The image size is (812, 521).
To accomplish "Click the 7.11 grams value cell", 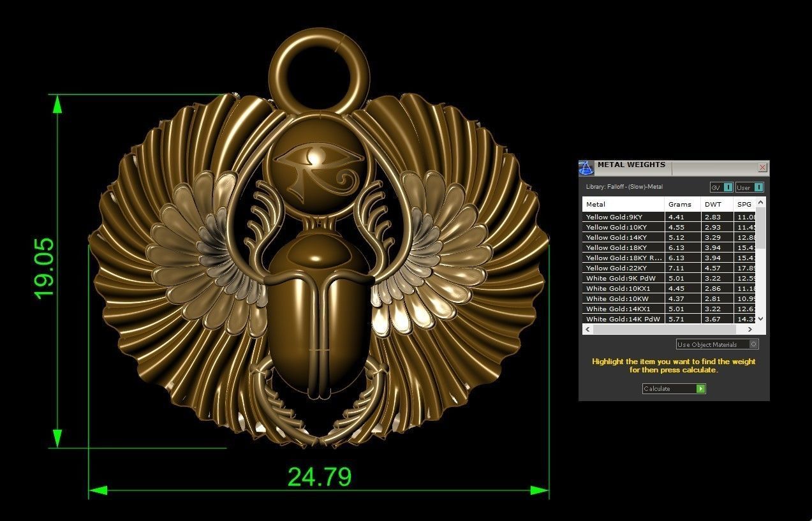I will pos(683,268).
